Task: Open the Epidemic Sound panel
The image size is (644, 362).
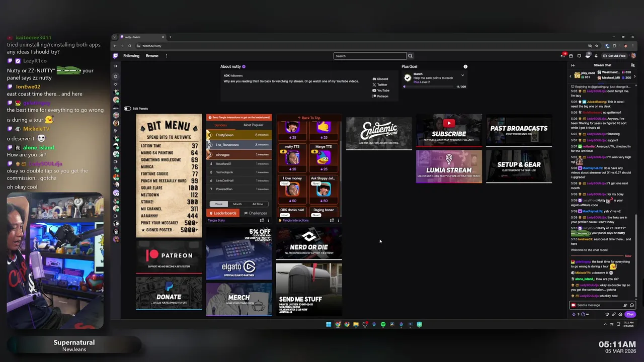Action: (x=379, y=133)
